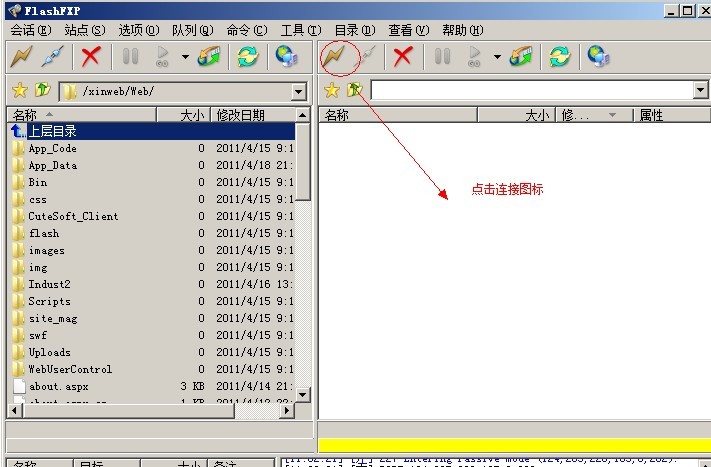Screen dimensions: 711x467
Task: Open the 会话(E) menu
Action: coord(31,30)
